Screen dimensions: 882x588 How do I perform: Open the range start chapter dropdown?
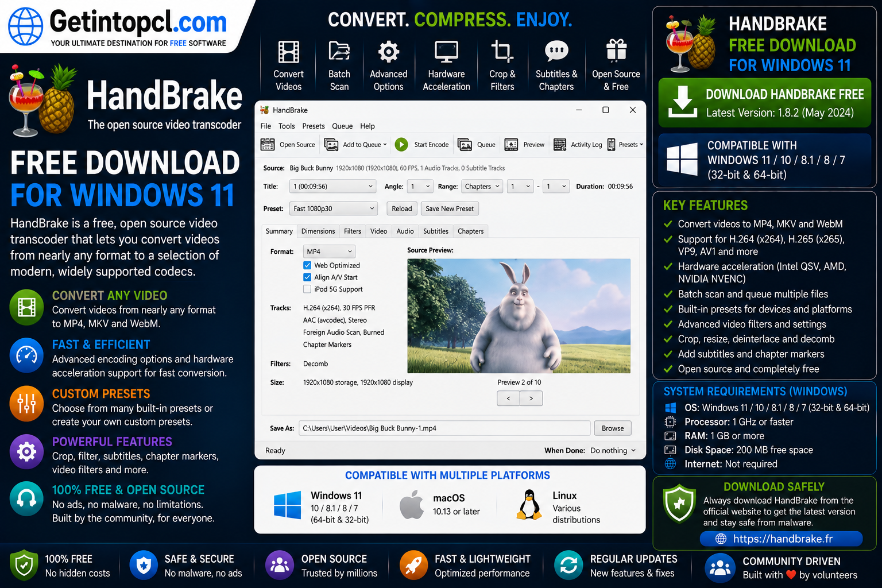point(521,187)
